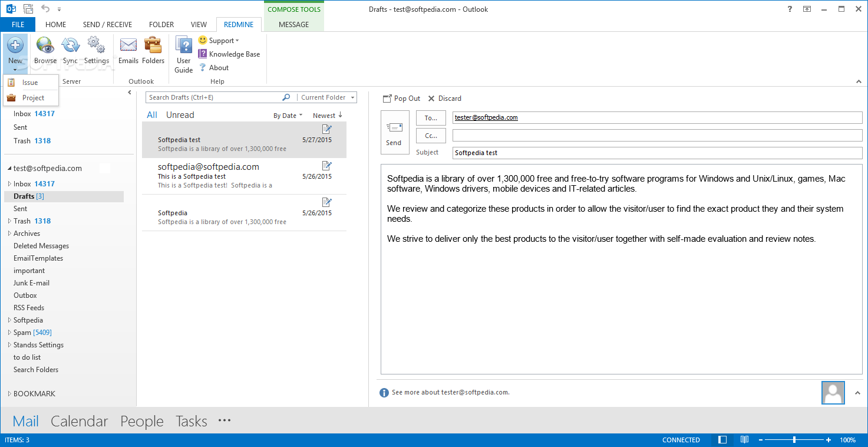The height and width of the screenshot is (447, 868).
Task: Open the User Guide icon
Action: [184, 45]
